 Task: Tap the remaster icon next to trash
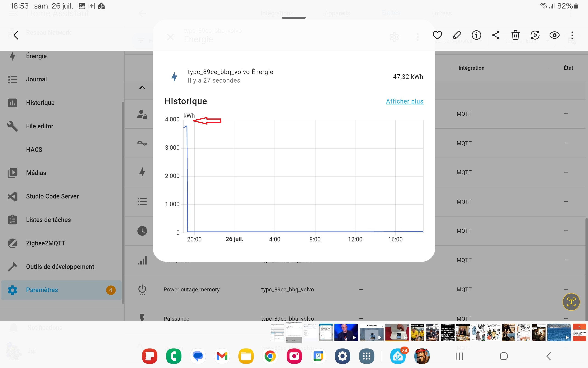tap(535, 35)
